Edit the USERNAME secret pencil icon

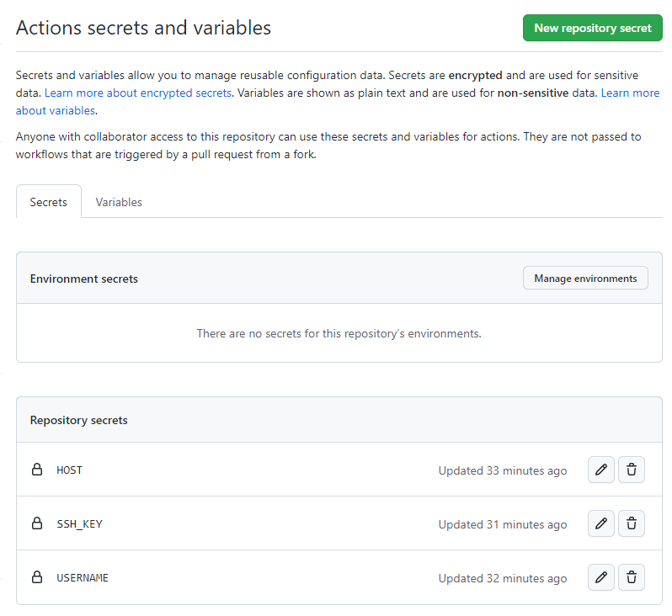coord(600,578)
